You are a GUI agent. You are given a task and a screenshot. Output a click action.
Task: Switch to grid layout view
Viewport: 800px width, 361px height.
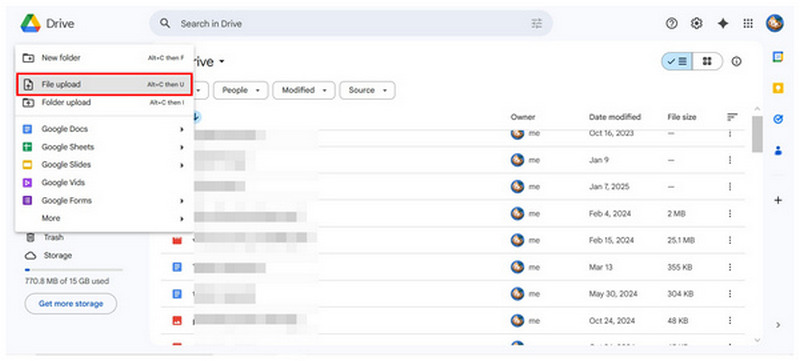click(x=707, y=61)
